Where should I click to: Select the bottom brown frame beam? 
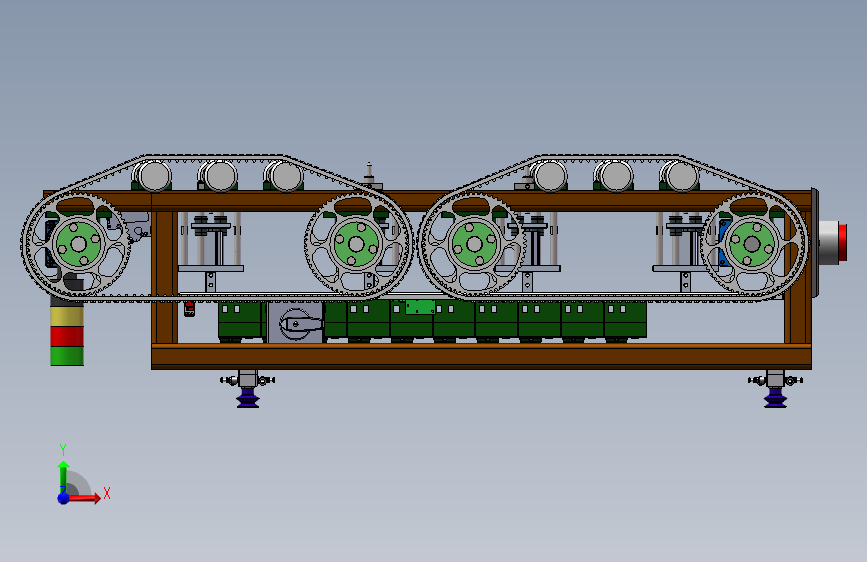tap(481, 356)
